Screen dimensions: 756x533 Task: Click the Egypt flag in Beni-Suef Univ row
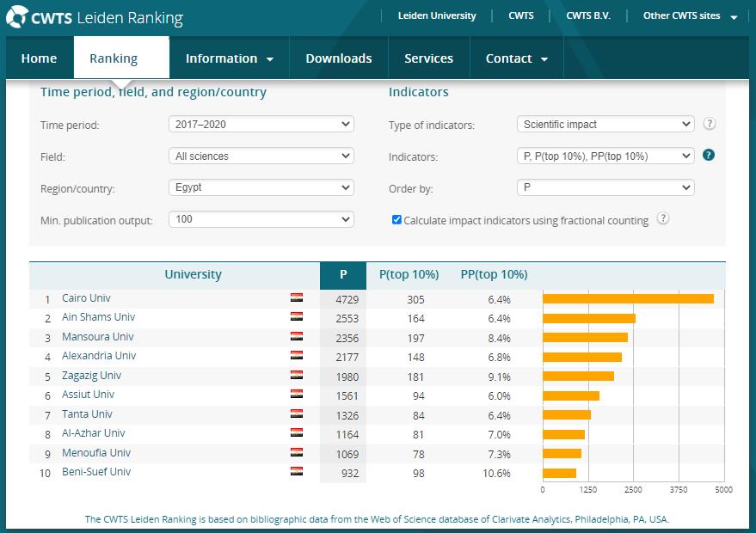[297, 472]
